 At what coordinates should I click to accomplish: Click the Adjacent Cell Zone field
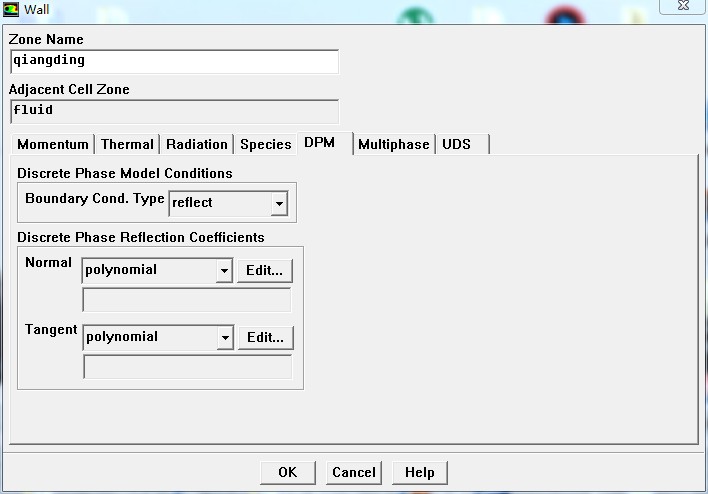click(x=173, y=111)
